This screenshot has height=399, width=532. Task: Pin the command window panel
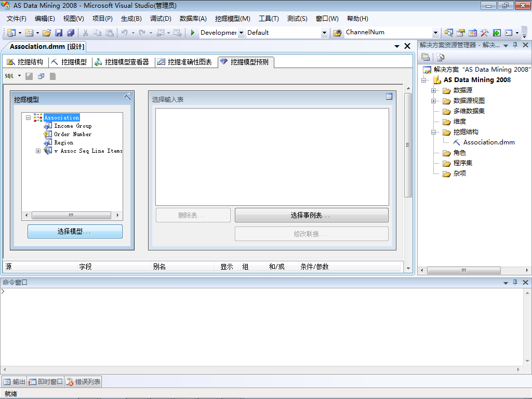(x=515, y=282)
